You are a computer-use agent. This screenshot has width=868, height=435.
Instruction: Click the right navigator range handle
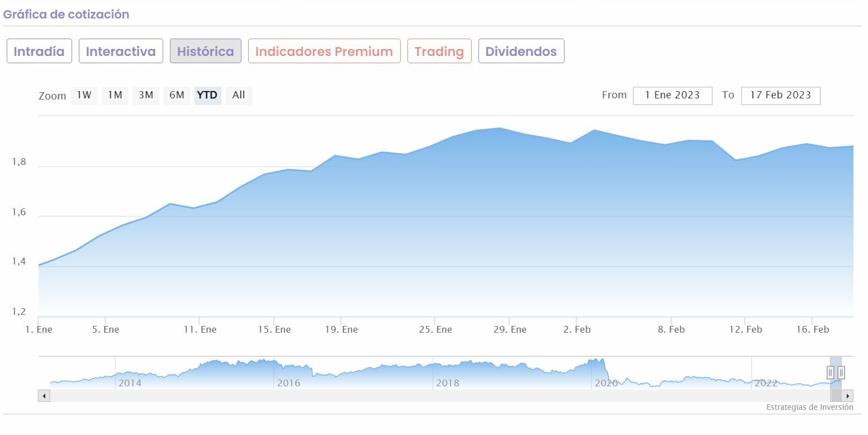tap(841, 372)
